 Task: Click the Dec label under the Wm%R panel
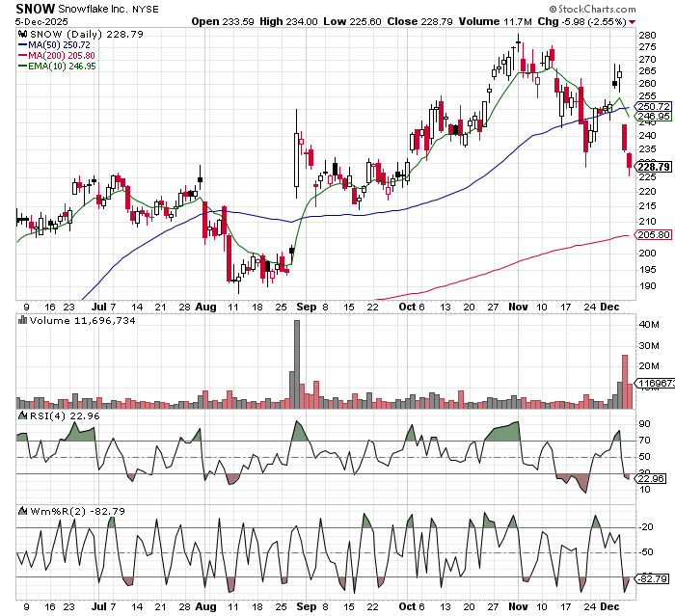pyautogui.click(x=609, y=606)
